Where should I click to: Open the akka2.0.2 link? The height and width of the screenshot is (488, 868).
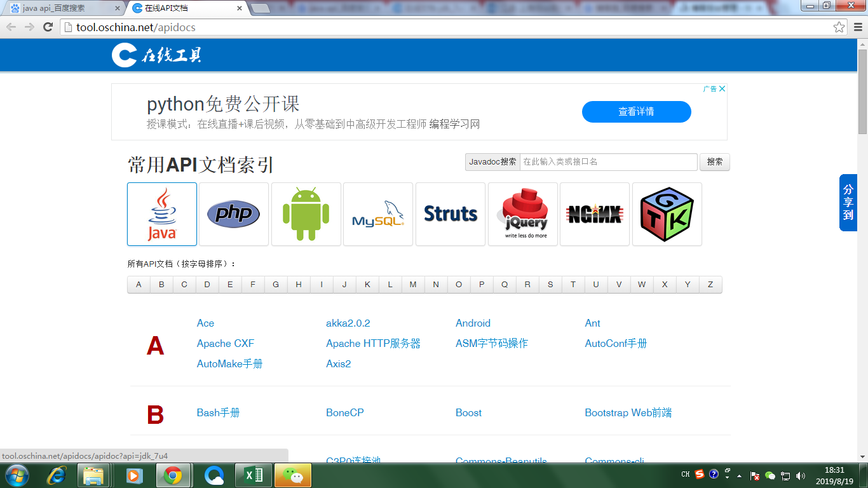tap(348, 323)
